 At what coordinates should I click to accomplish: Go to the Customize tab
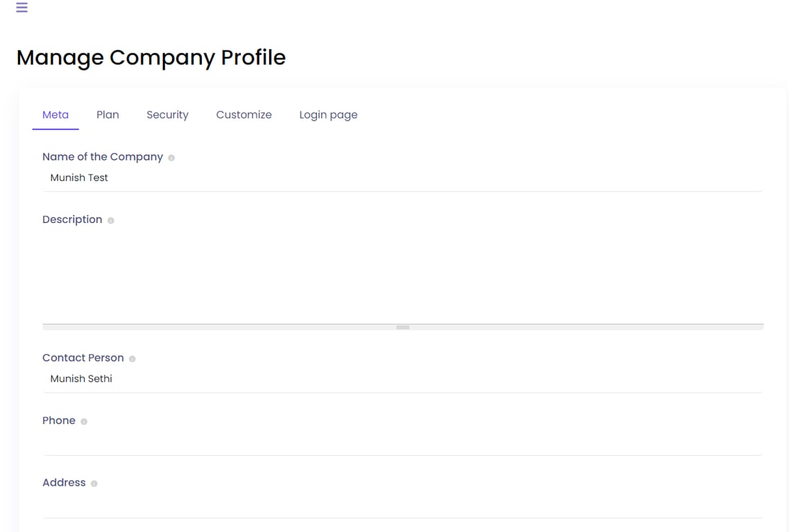click(243, 115)
